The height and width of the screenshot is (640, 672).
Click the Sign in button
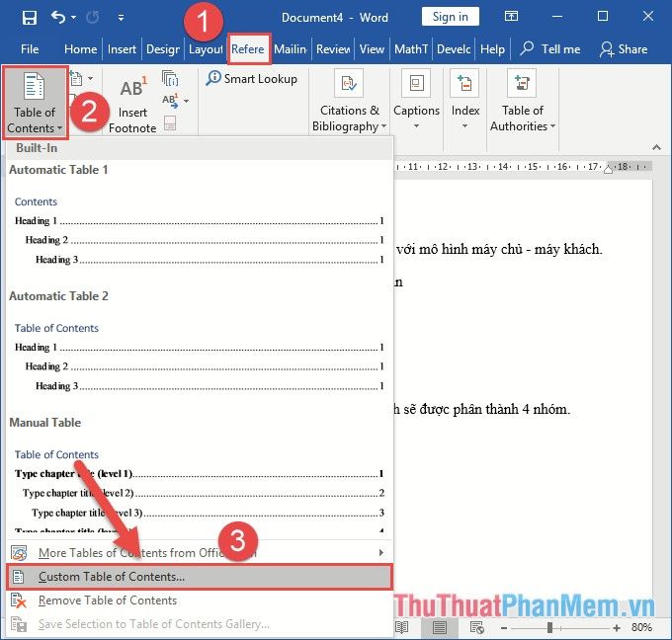click(451, 17)
